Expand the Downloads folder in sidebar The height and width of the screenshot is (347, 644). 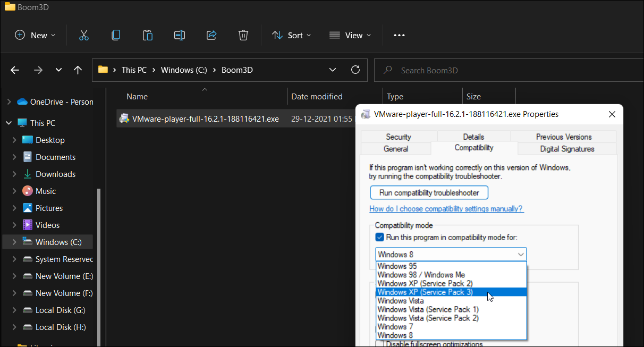pos(14,174)
